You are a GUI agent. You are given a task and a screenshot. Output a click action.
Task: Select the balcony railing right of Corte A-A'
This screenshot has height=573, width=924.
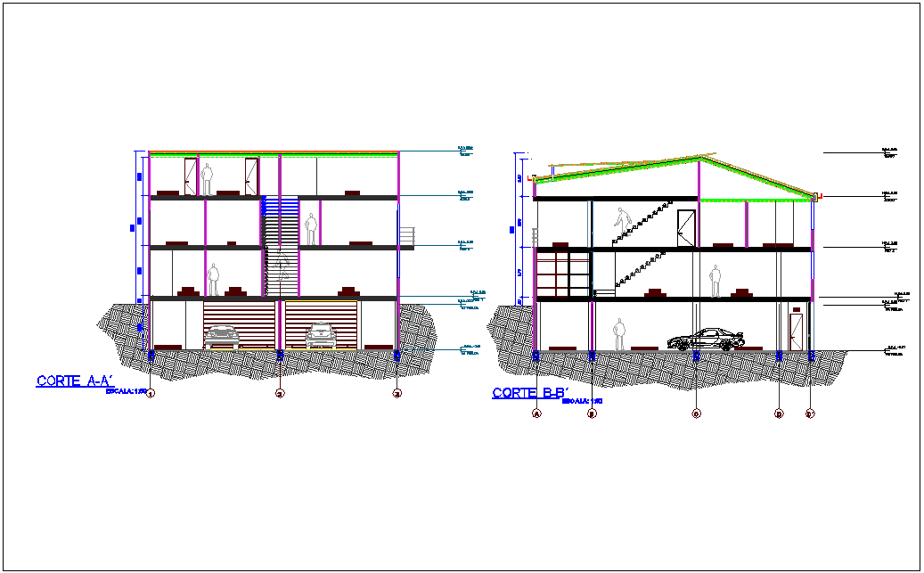[407, 238]
